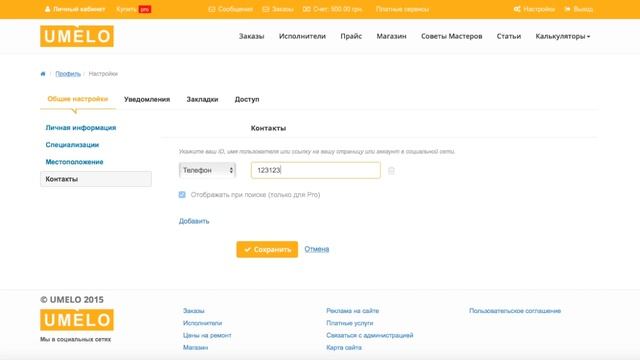Switch to the Уведомления tab
This screenshot has width=640, height=360.
pyautogui.click(x=147, y=99)
